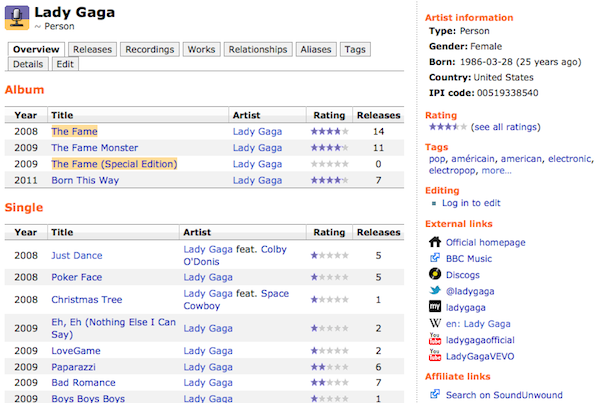The image size is (600, 403).
Task: Open the Relationships tab
Action: point(258,49)
